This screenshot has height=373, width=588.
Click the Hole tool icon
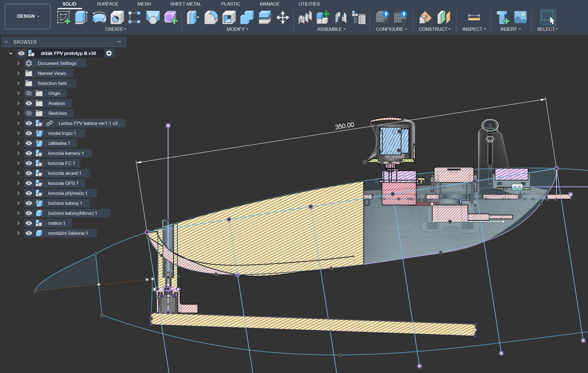tap(117, 17)
